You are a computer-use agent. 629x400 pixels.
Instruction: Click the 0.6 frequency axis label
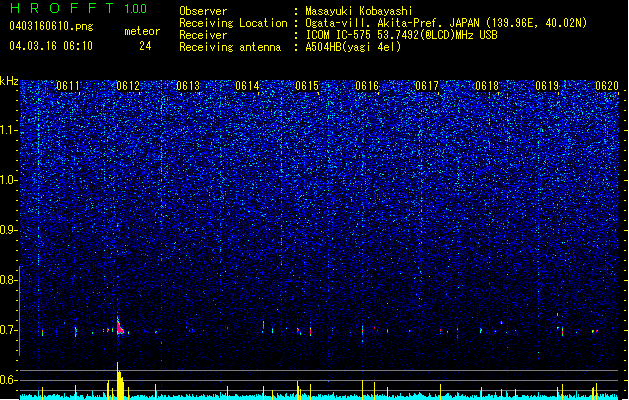click(9, 380)
